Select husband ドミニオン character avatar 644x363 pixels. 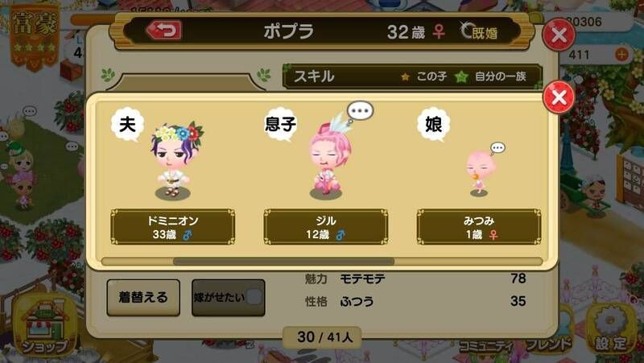(175, 159)
